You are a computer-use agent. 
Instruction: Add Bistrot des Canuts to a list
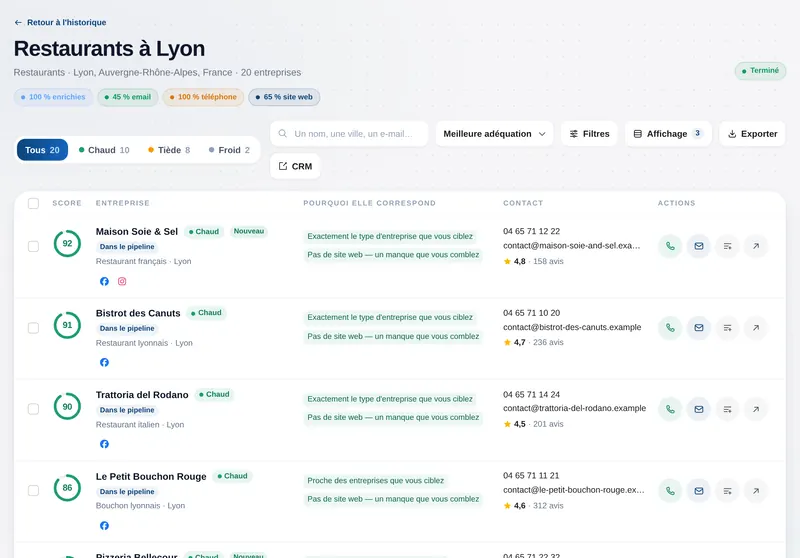728,328
